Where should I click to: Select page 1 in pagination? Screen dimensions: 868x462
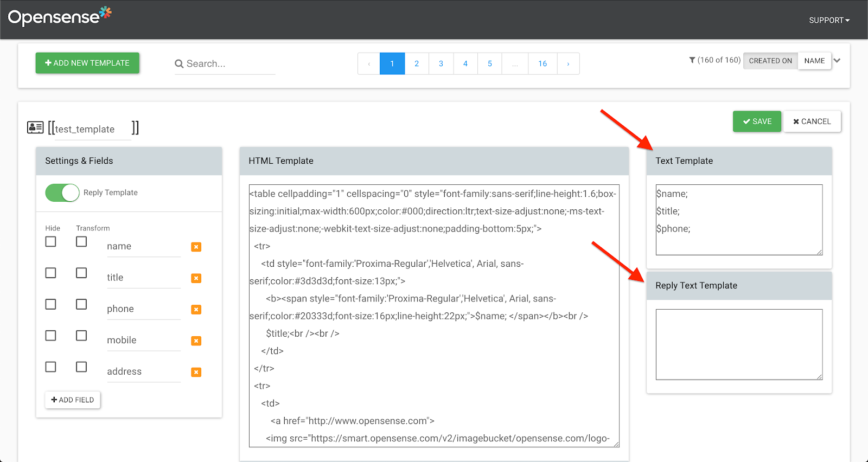click(392, 63)
